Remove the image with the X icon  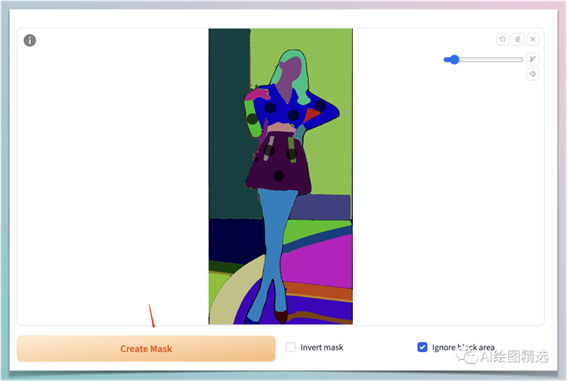tap(533, 39)
